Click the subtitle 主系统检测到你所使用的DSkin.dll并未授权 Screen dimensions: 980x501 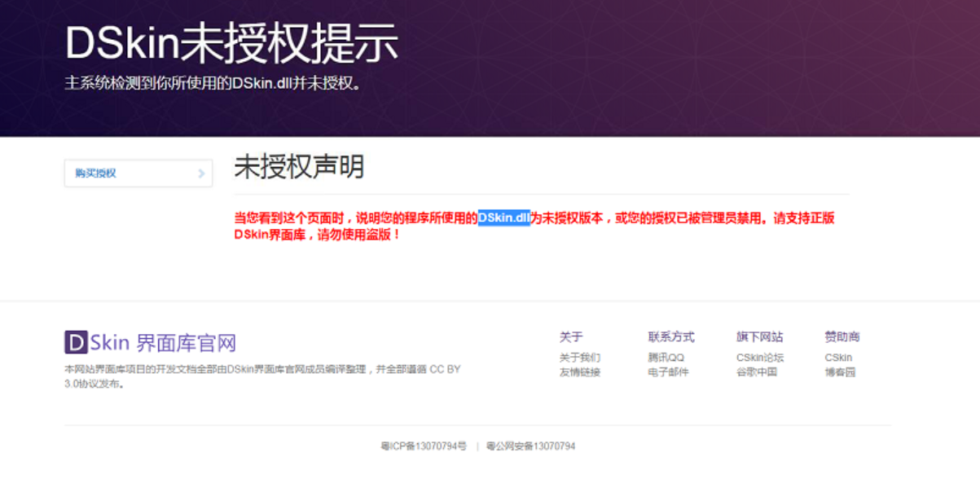213,83
